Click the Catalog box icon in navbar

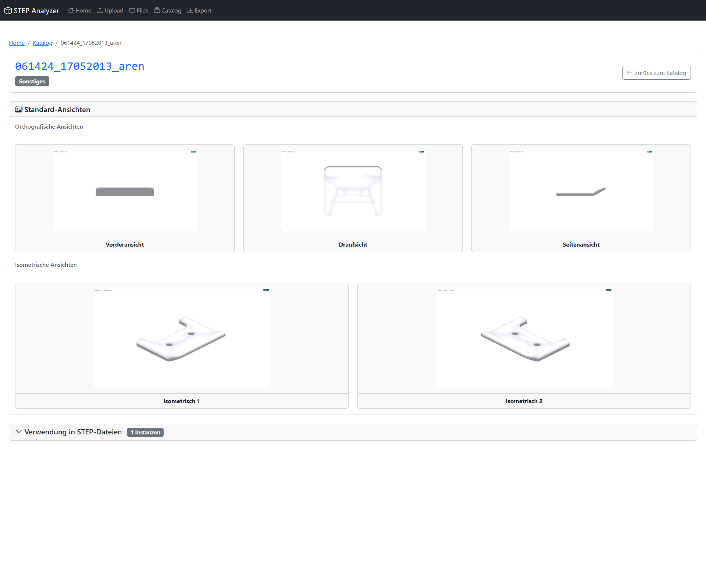[157, 10]
